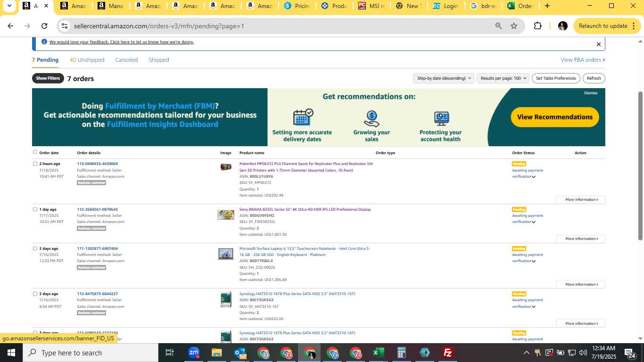Click the Sony BRAVIA product thumbnail
This screenshot has height=362, width=644.
[x=226, y=215]
